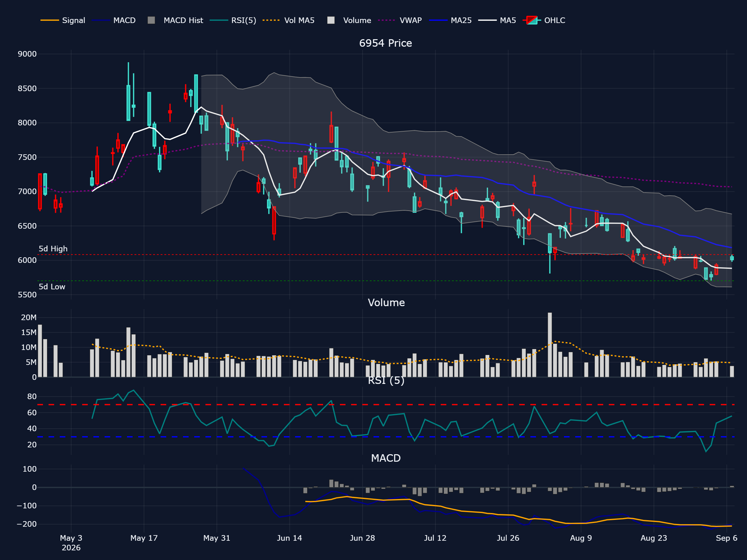Click the 20M volume axis label
Screen dimensions: 747x560
[29, 317]
